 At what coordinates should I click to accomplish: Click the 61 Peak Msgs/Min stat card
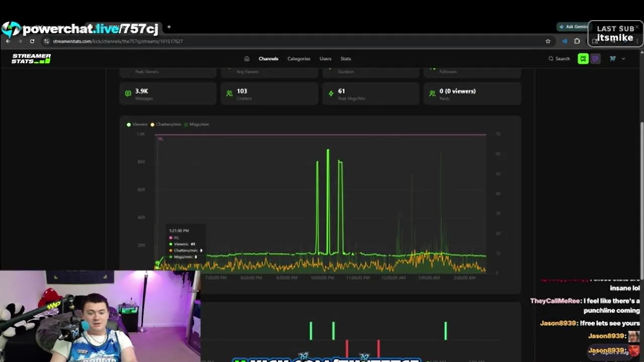pyautogui.click(x=371, y=94)
